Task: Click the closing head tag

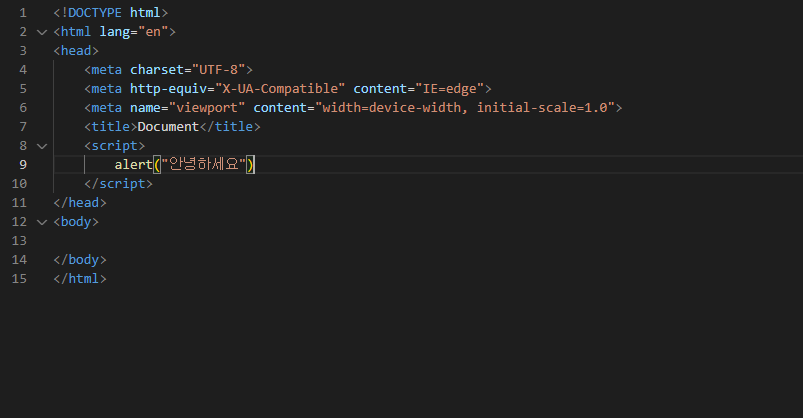Action: point(80,202)
